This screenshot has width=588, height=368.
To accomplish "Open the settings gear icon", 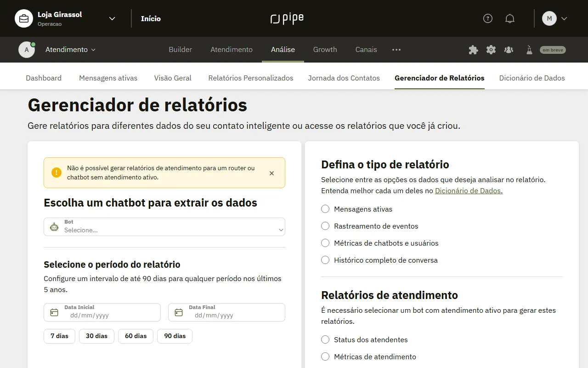I will (x=491, y=50).
